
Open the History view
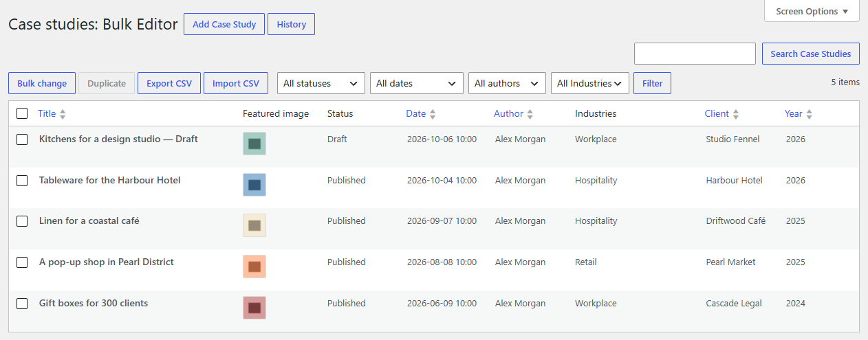tap(291, 24)
